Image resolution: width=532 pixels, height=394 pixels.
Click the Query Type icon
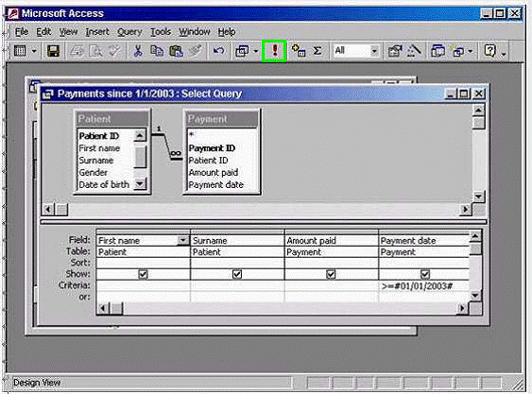click(242, 51)
